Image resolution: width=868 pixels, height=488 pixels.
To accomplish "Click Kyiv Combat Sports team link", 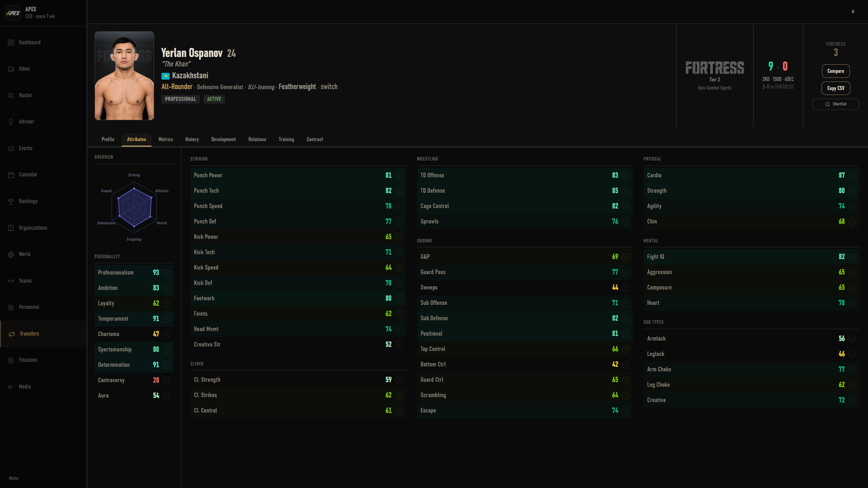I will [x=714, y=88].
